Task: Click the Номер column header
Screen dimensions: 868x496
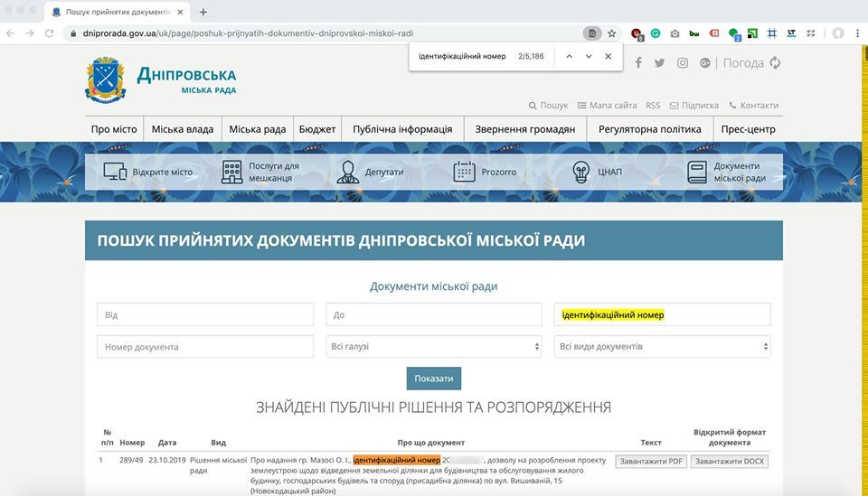Action: 132,443
